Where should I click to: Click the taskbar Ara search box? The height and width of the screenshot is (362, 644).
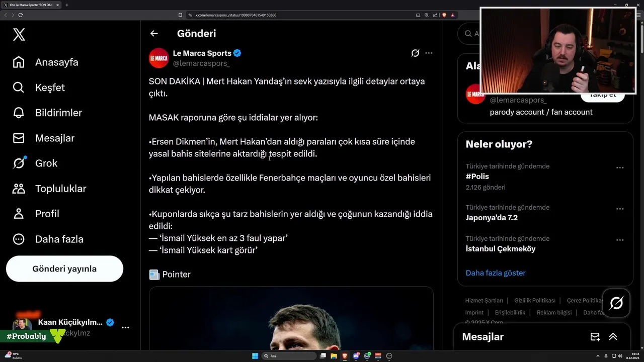(x=288, y=356)
